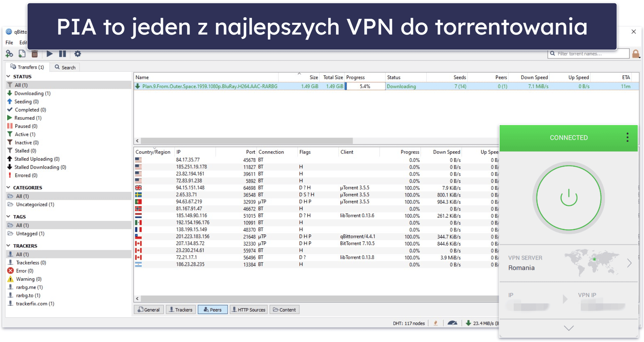Image resolution: width=644 pixels, height=342 pixels.
Task: Collapse the STATUS section
Action: [x=8, y=76]
